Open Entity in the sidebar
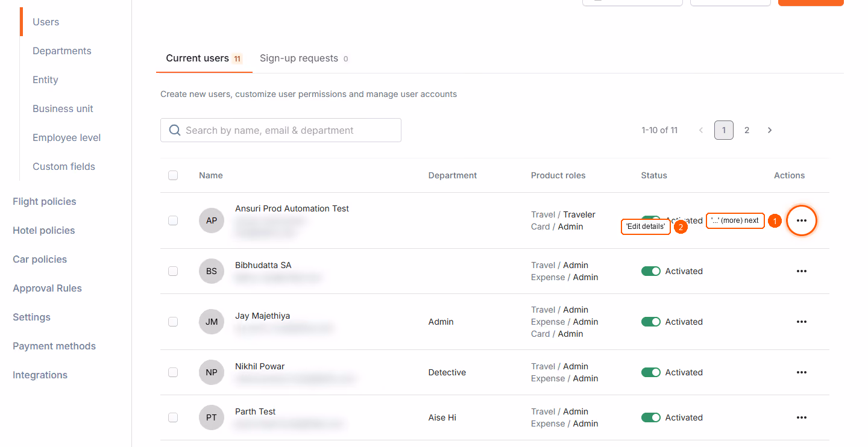Screen dimensions: 868x447 point(45,80)
